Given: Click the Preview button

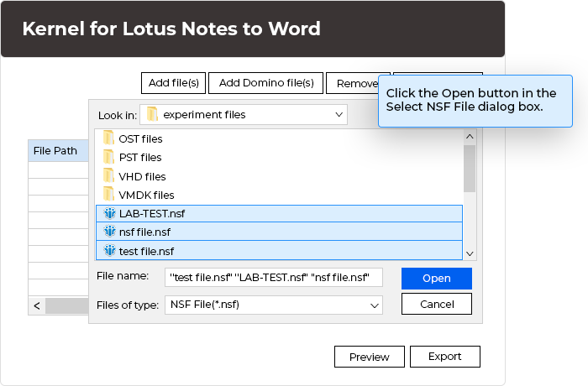Looking at the screenshot, I should point(370,357).
